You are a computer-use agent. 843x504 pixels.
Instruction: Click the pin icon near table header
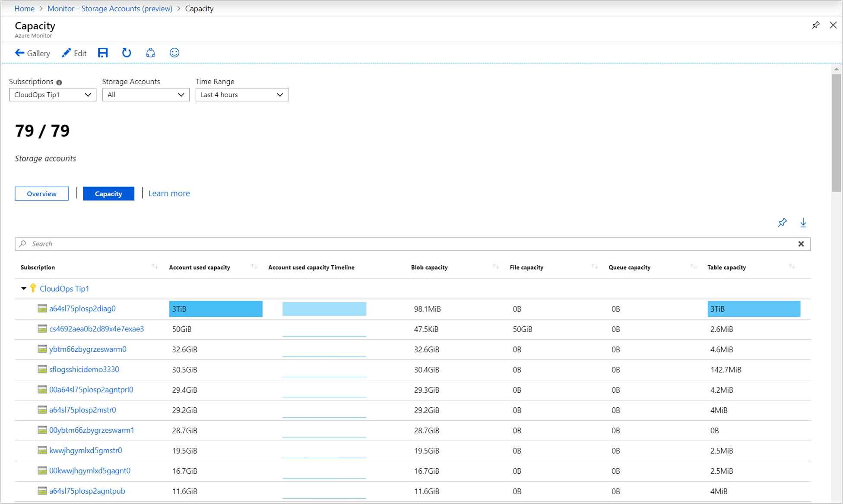[783, 223]
